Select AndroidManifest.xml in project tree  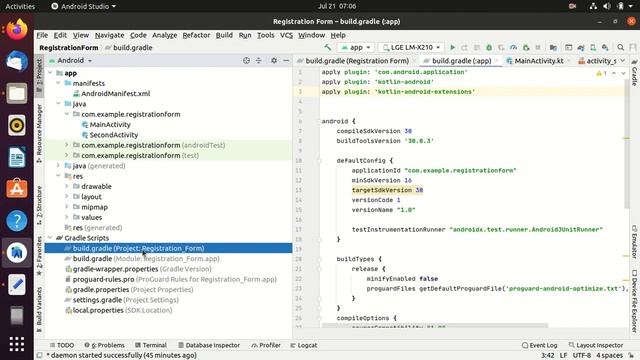click(116, 93)
